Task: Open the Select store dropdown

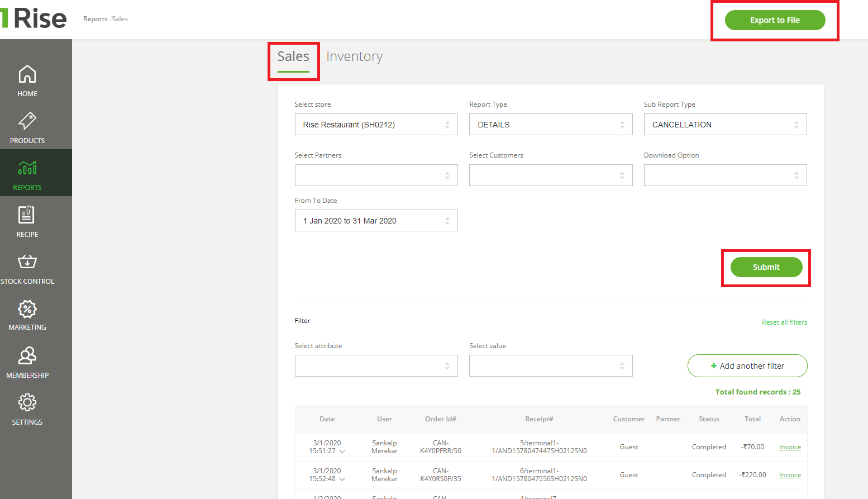Action: coord(376,125)
